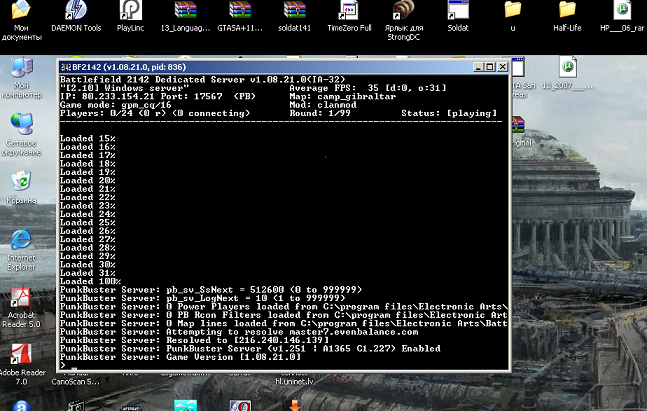Click the console command prompt line
This screenshot has width=647, height=411.
[284, 366]
